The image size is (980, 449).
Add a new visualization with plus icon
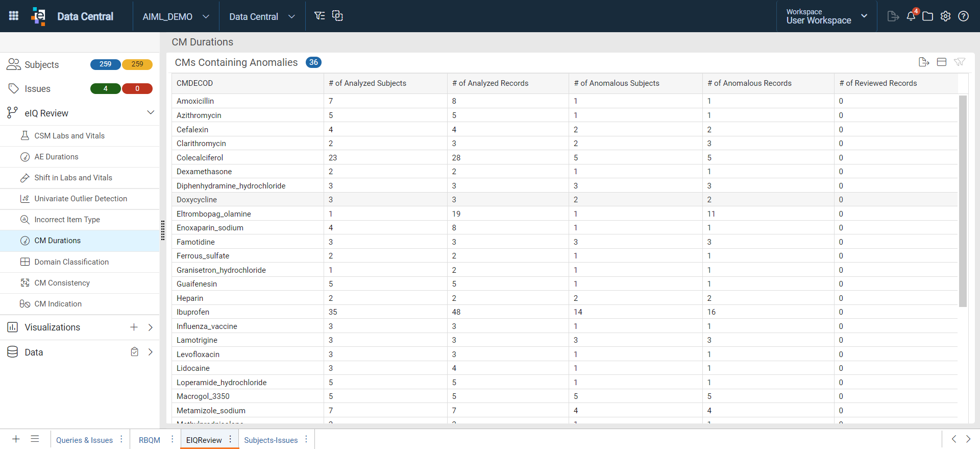[x=134, y=327]
